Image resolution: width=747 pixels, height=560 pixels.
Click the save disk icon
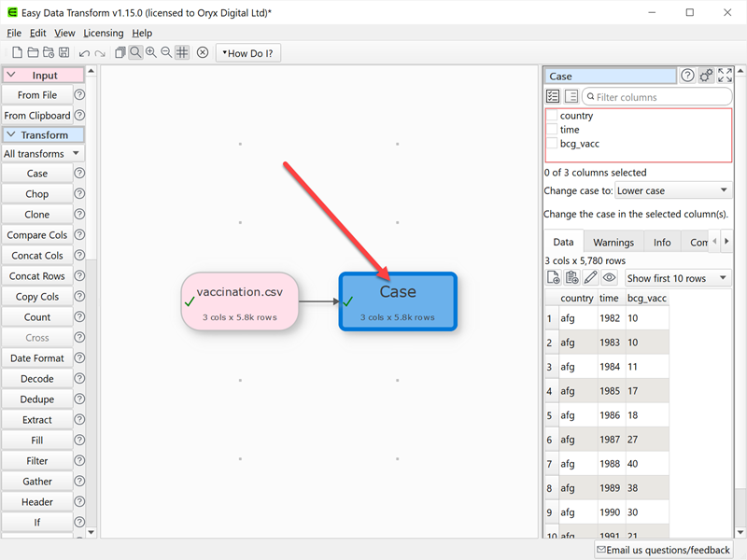point(63,53)
